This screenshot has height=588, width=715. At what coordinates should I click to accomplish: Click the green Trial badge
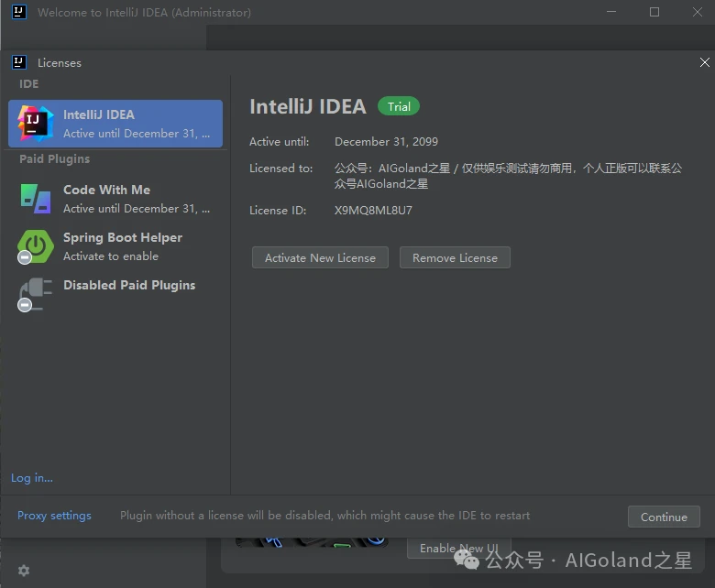click(399, 106)
